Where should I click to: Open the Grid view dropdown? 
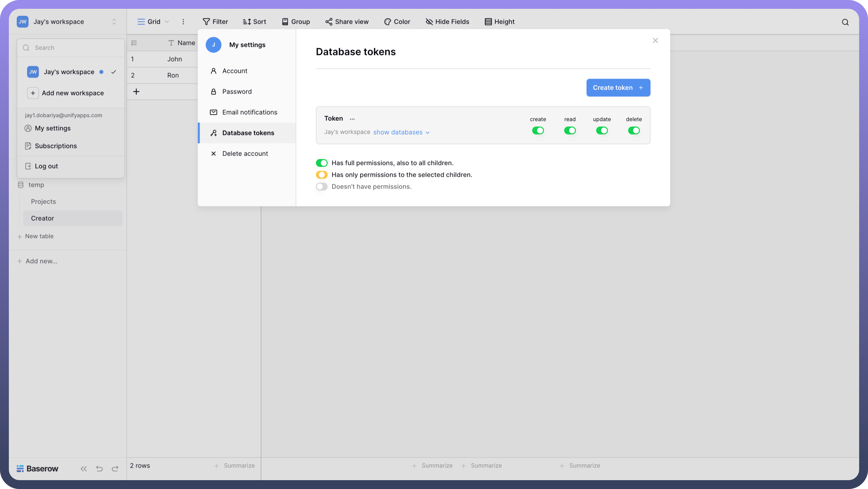pyautogui.click(x=153, y=21)
